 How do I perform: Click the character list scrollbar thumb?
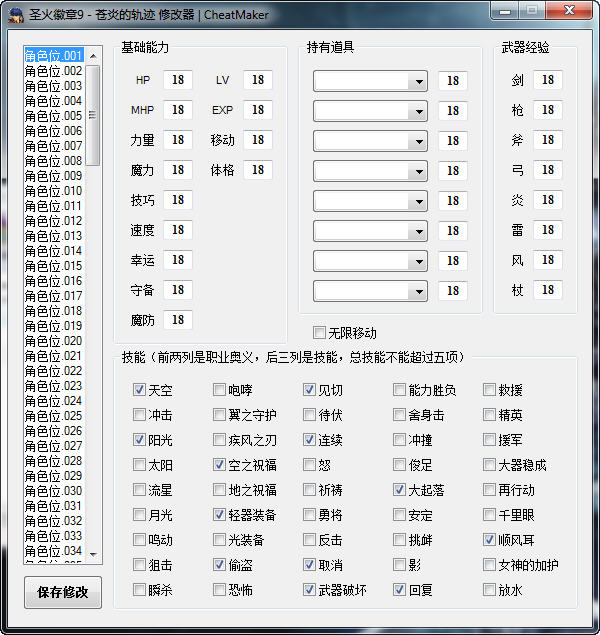[93, 114]
